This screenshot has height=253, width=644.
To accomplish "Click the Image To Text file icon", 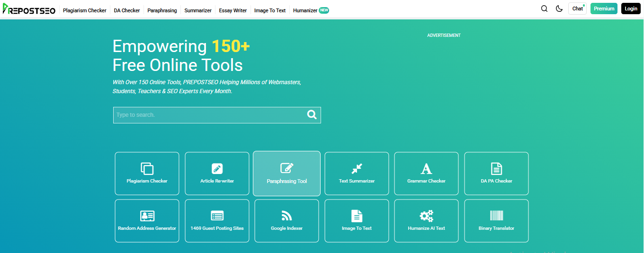I will click(x=357, y=216).
